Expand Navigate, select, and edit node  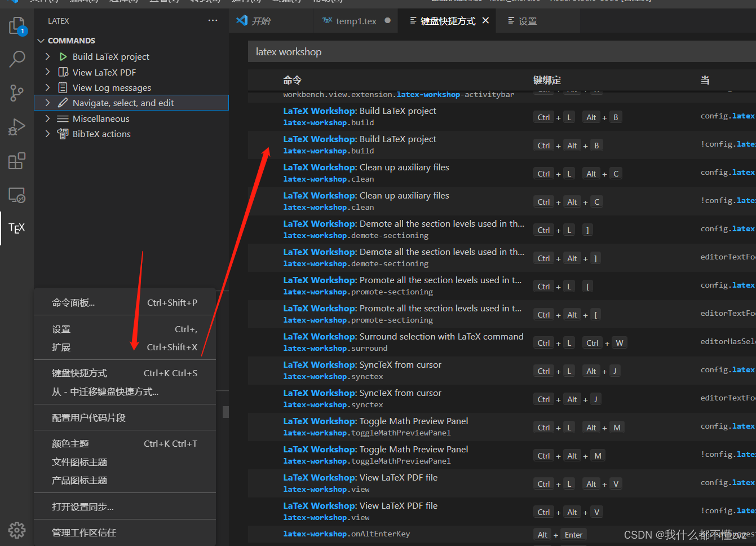pos(48,103)
